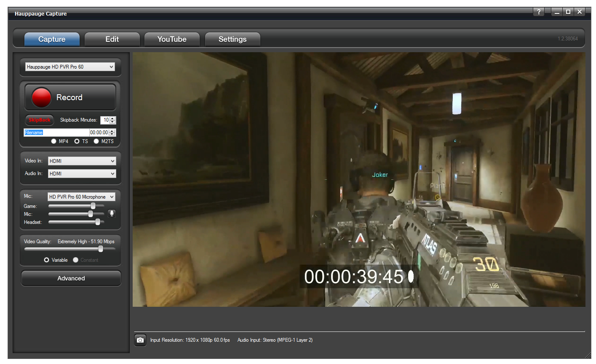Open the YouTube tab
596x364 pixels.
(172, 39)
